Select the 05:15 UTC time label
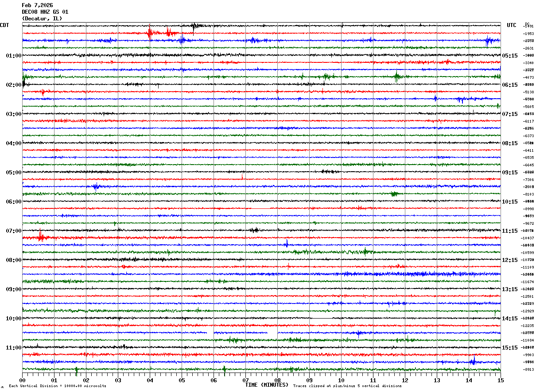Image resolution: width=536 pixels, height=392 pixels. point(510,56)
